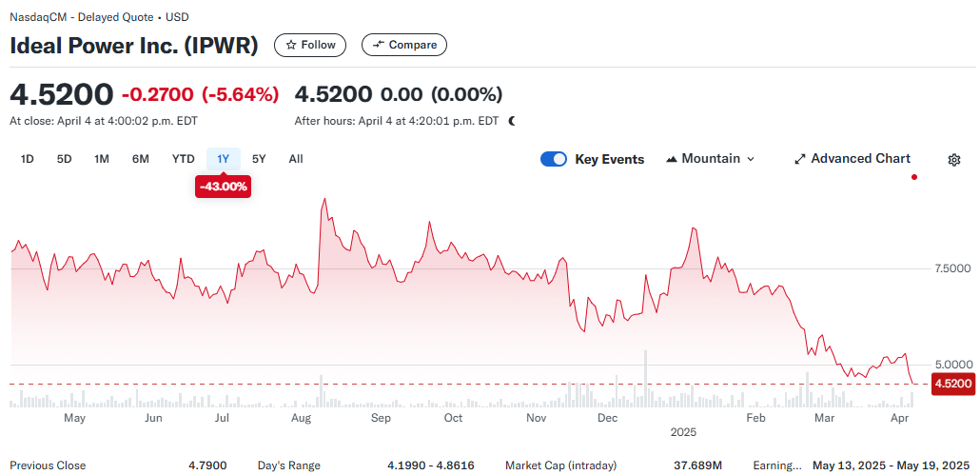Click the August price peak on chart

point(323,199)
